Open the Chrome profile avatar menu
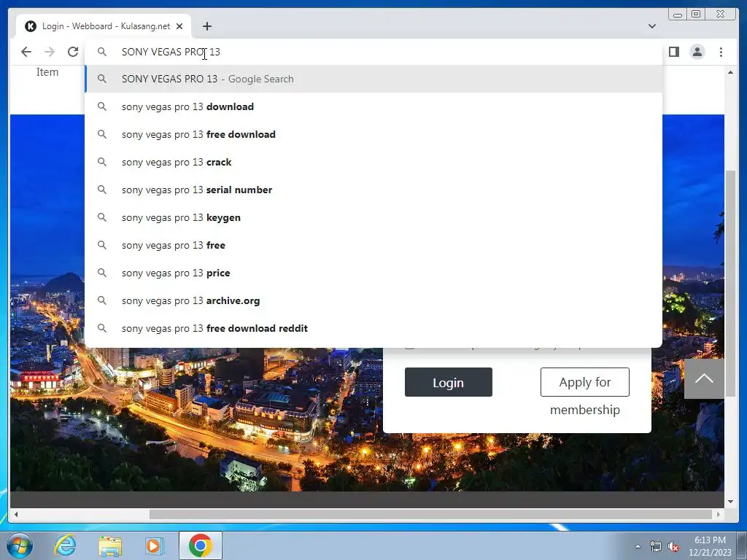 [x=697, y=52]
